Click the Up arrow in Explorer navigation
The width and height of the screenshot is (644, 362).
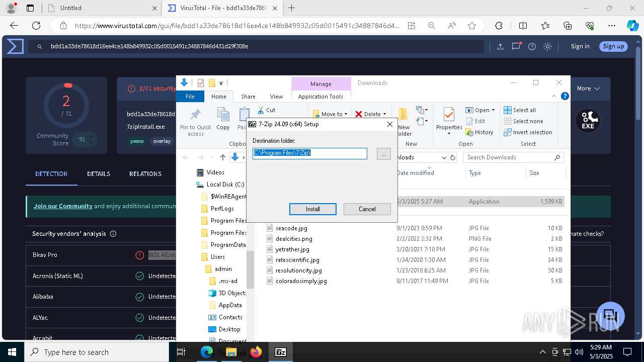tap(223, 157)
